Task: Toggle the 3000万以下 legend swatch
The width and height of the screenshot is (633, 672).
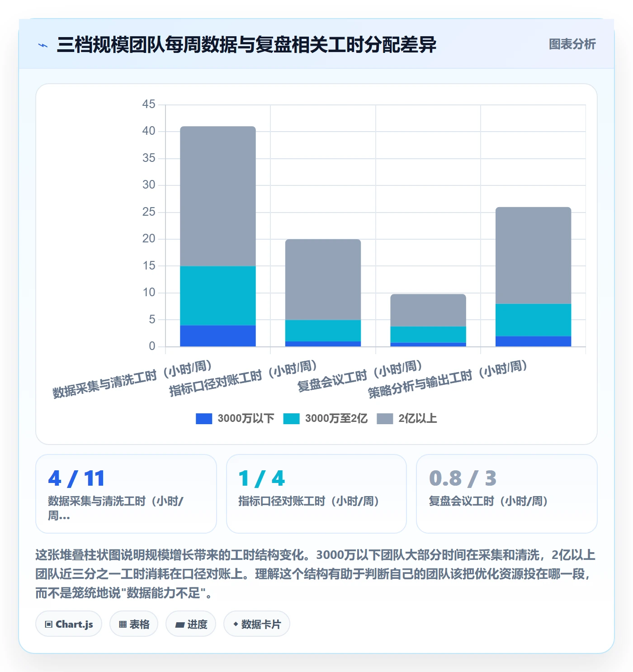Action: 203,419
